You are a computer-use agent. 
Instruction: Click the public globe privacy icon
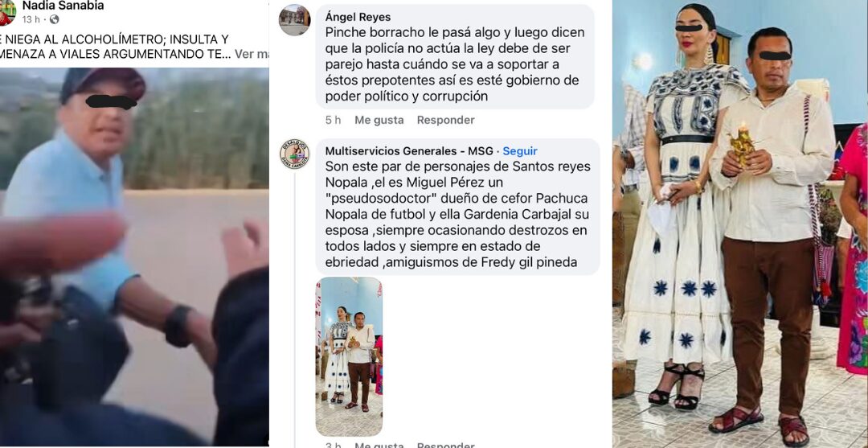point(55,19)
